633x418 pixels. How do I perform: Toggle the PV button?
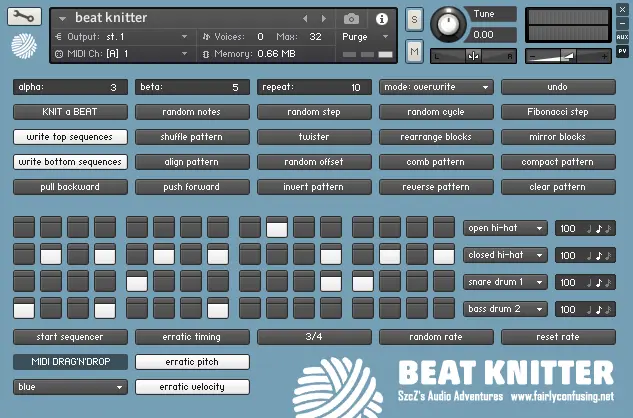click(622, 51)
